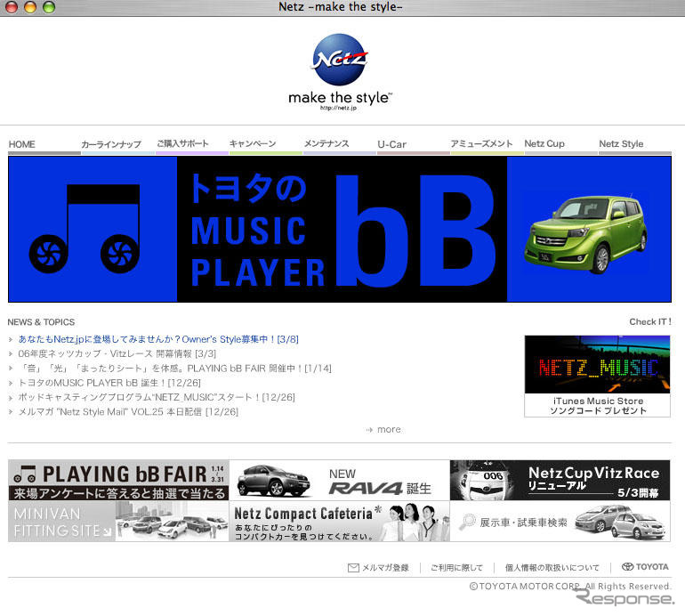Open the MINIVAN FITTING SITE banner

click(118, 522)
